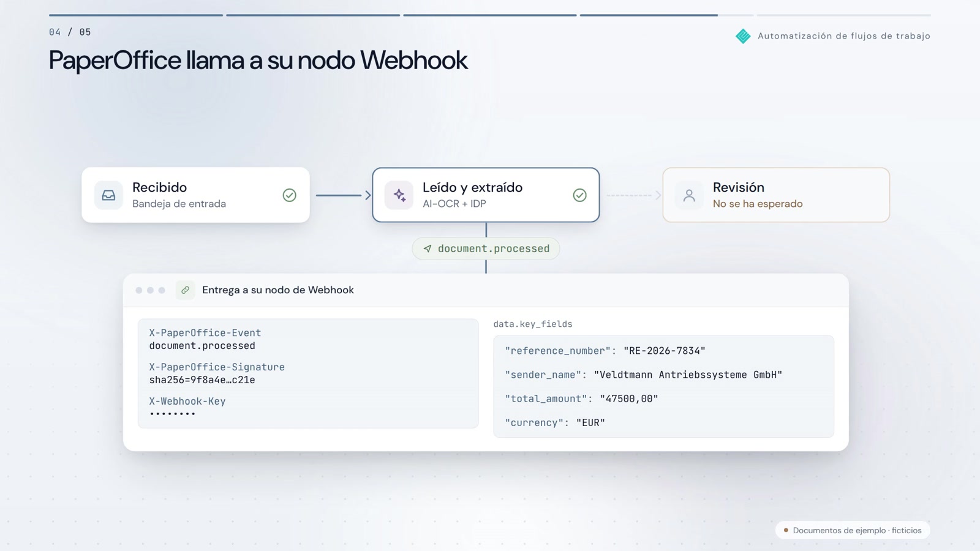Click the Automatización de flujos de trabajo label
980x551 pixels.
[844, 36]
